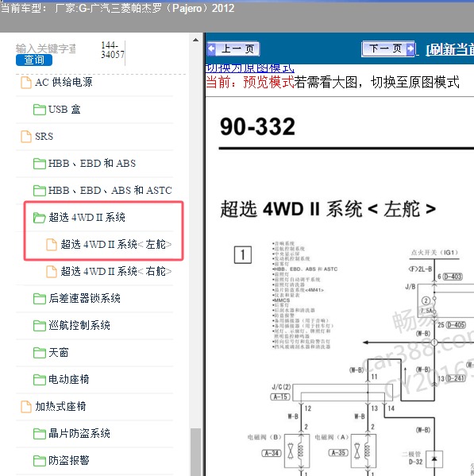Expand the 巡航控制系统 folder
This screenshot has height=476, width=474.
point(79,326)
